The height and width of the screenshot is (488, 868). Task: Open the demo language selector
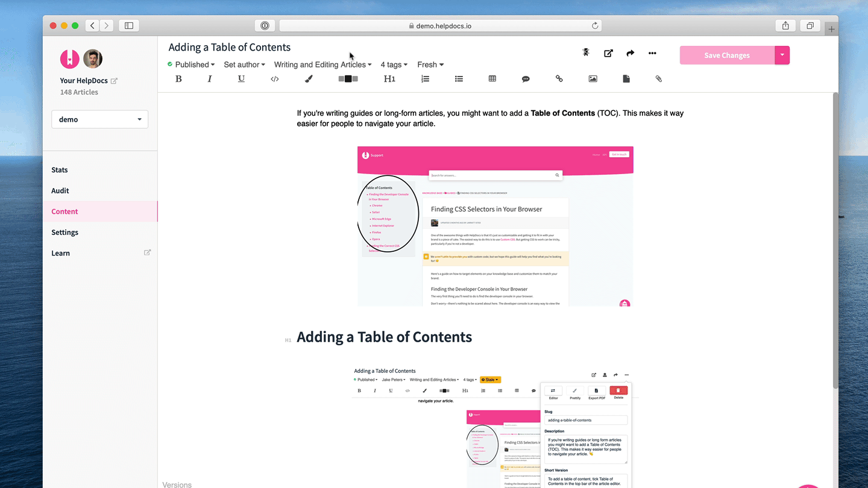tap(99, 119)
